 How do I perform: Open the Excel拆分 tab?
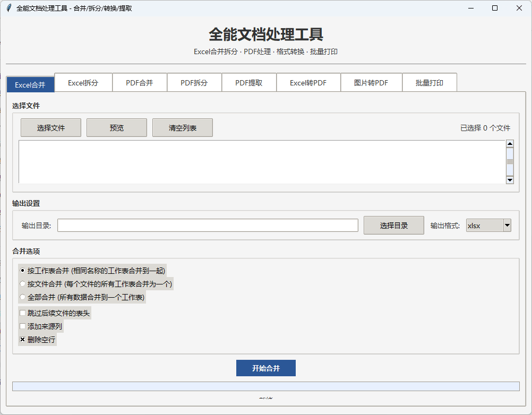pos(83,83)
